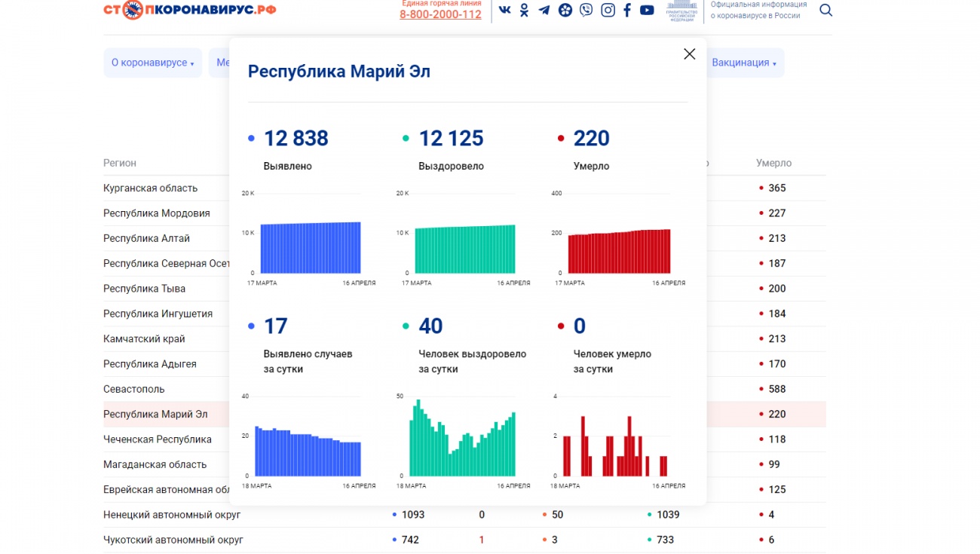The height and width of the screenshot is (554, 980).
Task: Open the Telegram channel icon
Action: coord(544,11)
